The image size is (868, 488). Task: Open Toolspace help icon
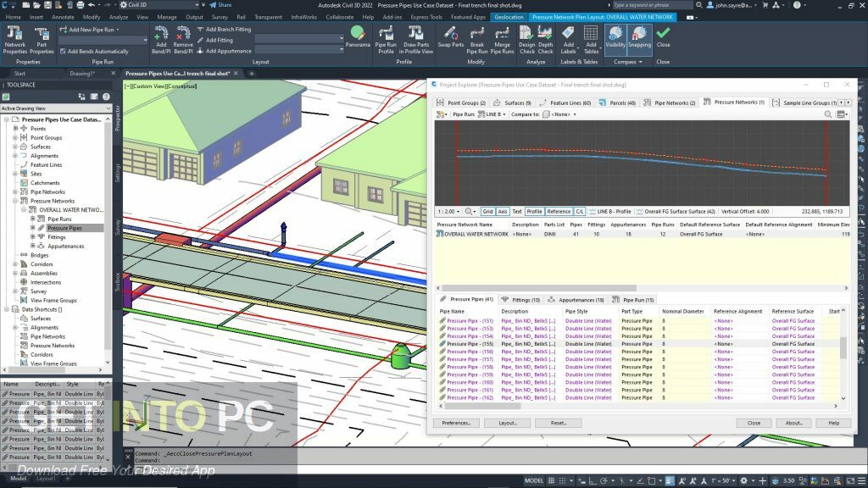tap(106, 97)
